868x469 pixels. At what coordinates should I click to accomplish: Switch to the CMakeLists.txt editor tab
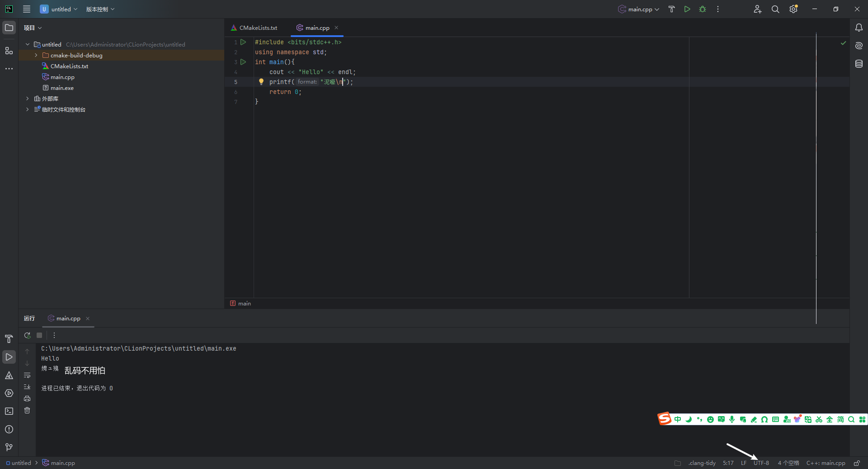[x=258, y=28]
